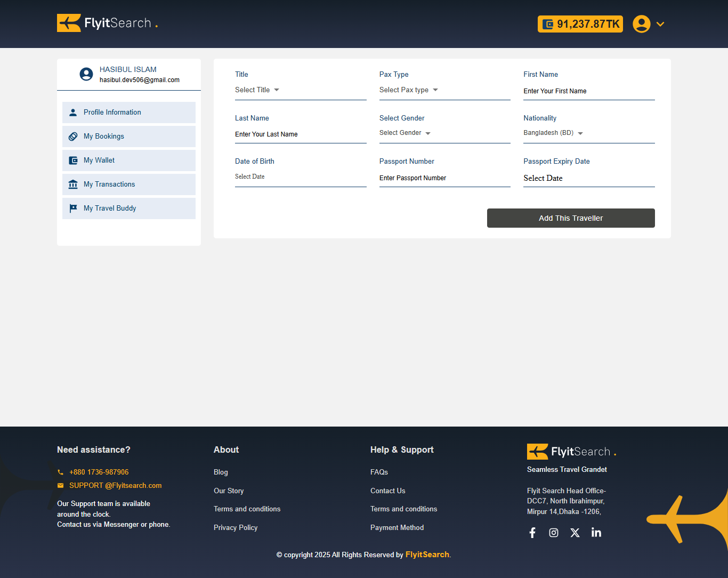Screen dimensions: 728x578
Task: Click the My Transactions bank icon
Action: (x=73, y=184)
